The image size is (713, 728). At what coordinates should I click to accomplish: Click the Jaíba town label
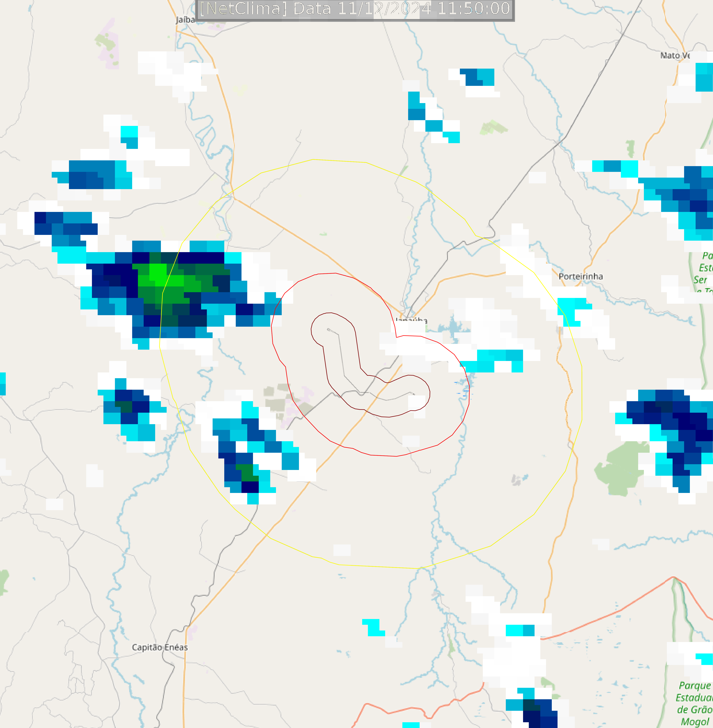pos(185,20)
